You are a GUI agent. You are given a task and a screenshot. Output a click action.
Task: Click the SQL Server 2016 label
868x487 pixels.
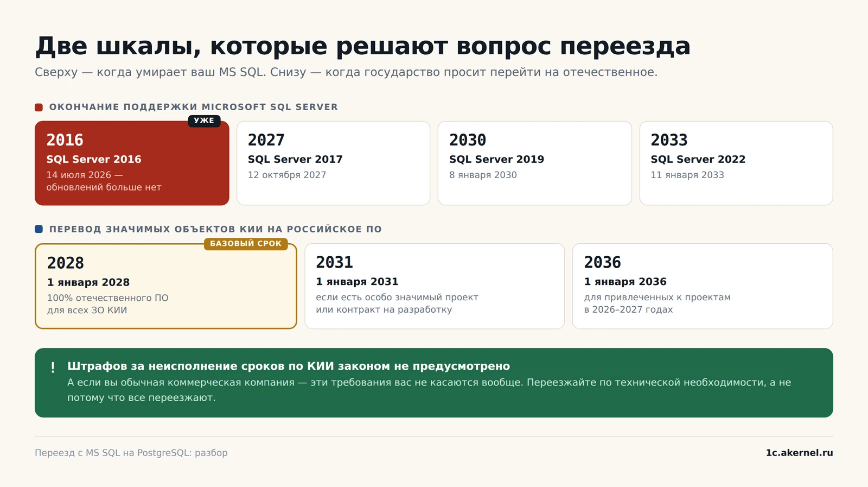click(94, 159)
